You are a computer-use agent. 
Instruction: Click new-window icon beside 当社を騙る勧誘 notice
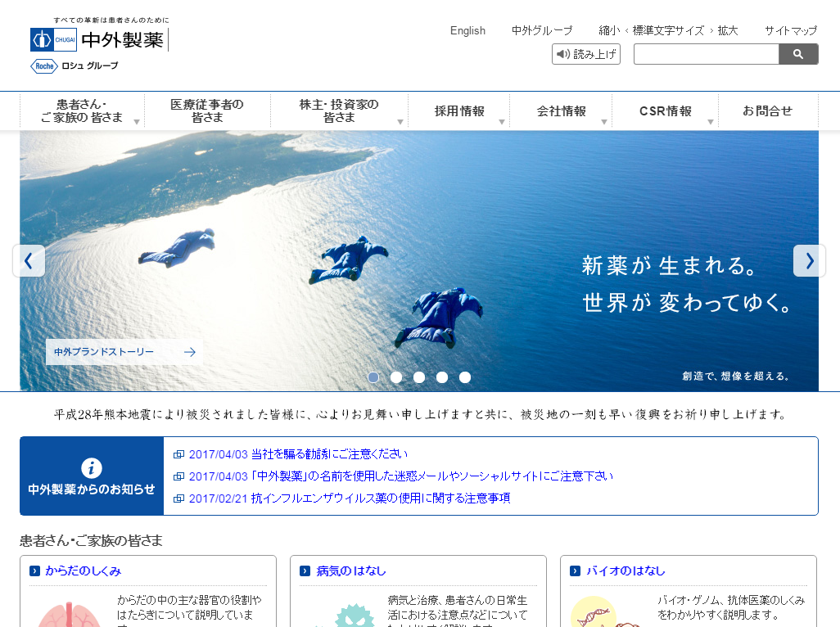tap(179, 454)
